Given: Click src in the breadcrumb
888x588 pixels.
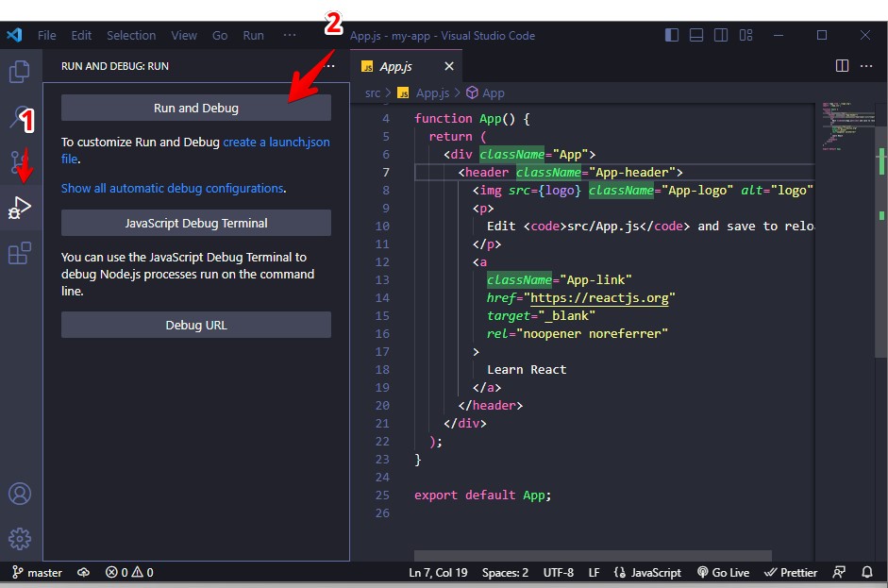Looking at the screenshot, I should coord(373,92).
